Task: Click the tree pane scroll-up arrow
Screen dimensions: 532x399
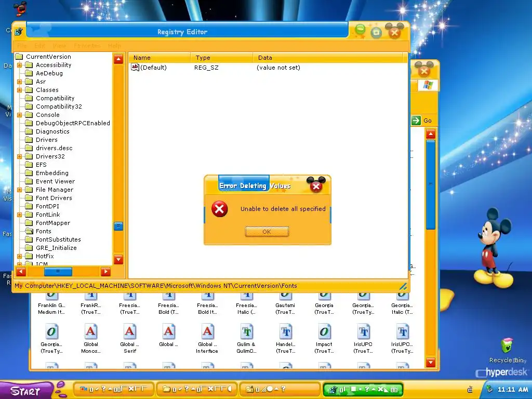Action: click(118, 59)
